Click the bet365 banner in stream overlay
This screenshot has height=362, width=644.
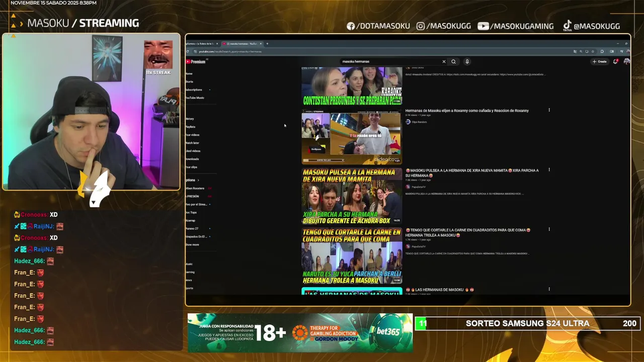[x=300, y=333]
